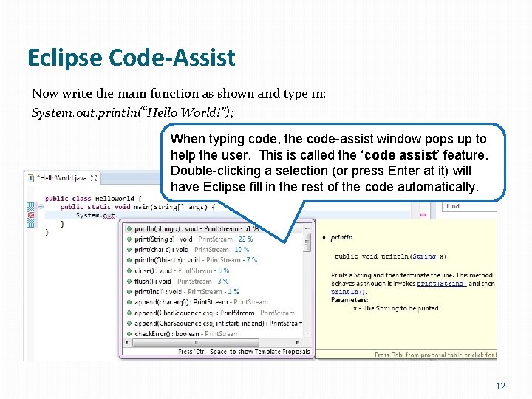The height and width of the screenshot is (399, 532).
Task: Click the Find input field
Action: (469, 207)
